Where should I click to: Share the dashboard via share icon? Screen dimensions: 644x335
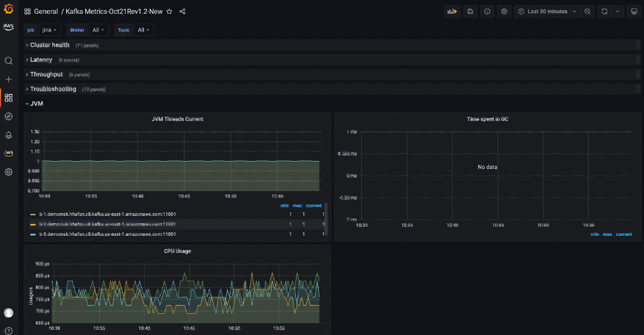(183, 12)
